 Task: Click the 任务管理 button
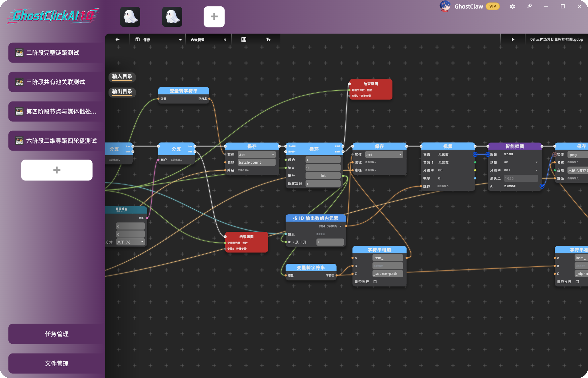[57, 334]
